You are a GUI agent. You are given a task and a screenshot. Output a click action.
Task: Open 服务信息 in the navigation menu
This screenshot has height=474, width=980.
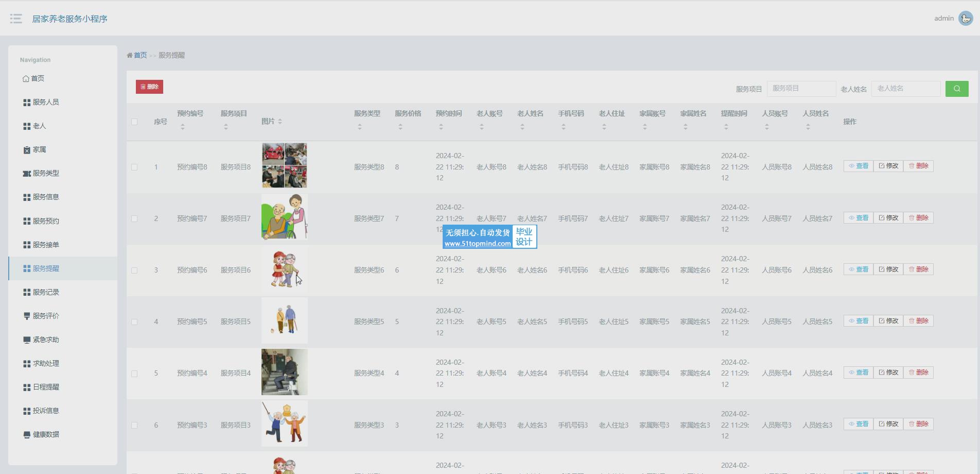pos(63,197)
